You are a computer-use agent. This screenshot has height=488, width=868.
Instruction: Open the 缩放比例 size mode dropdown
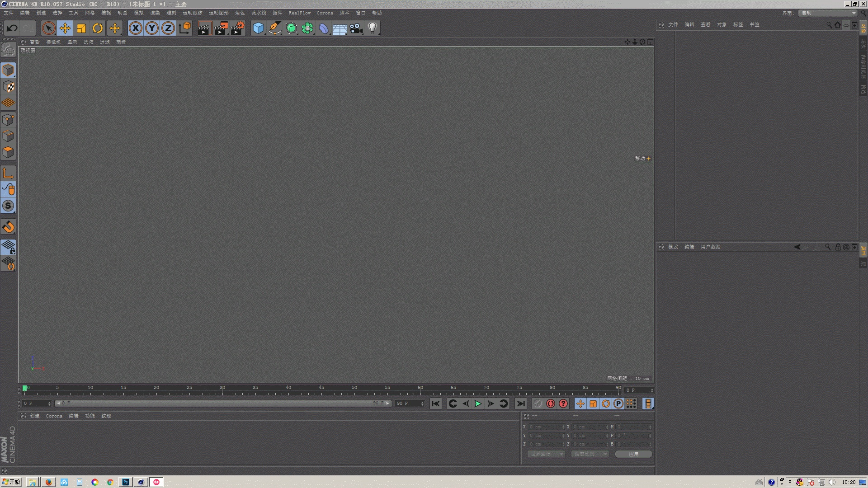point(590,454)
